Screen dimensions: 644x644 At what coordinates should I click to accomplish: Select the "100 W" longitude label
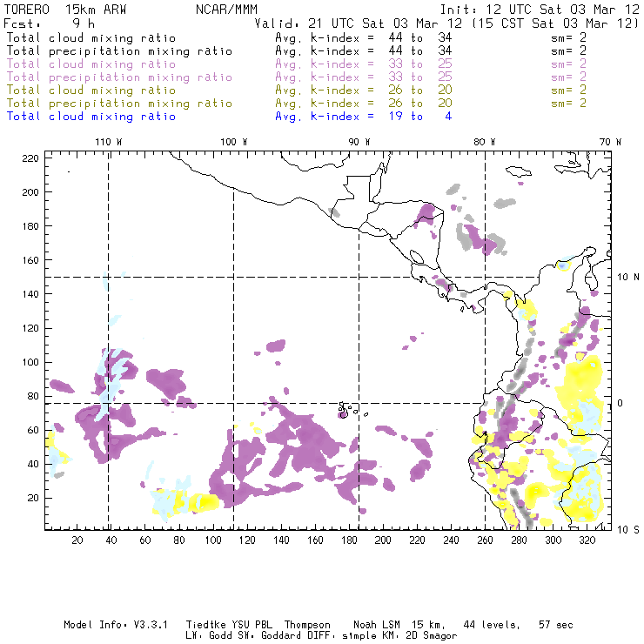tap(234, 142)
